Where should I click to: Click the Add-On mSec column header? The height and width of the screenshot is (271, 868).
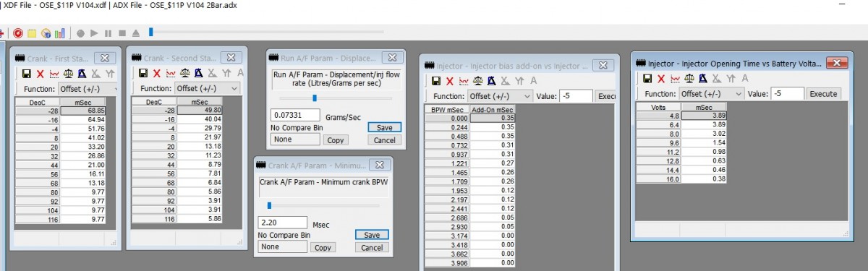coord(492,109)
